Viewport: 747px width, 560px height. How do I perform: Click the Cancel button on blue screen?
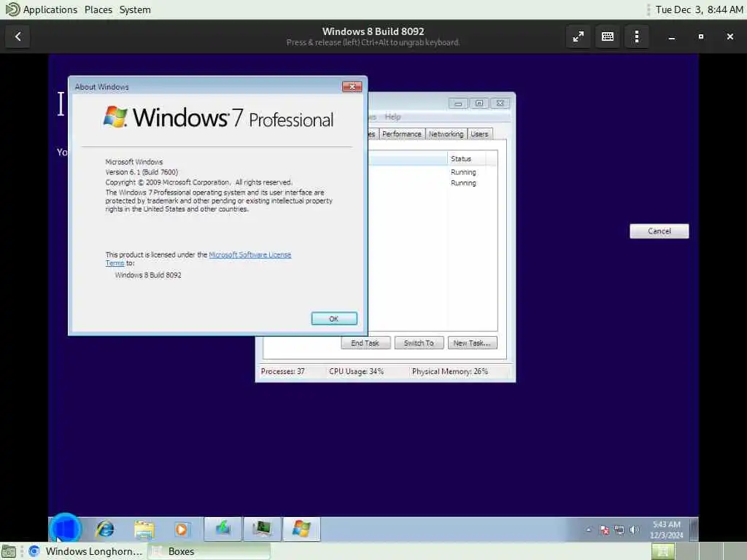tap(659, 231)
